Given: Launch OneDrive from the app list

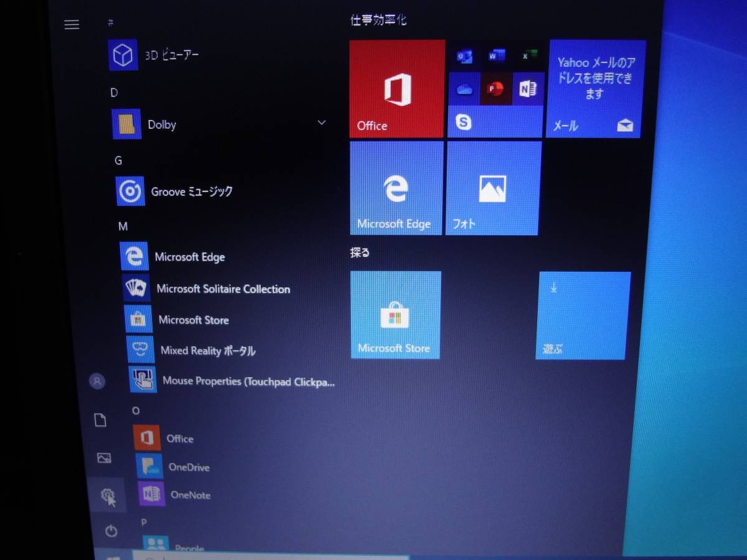Looking at the screenshot, I should pos(189,467).
